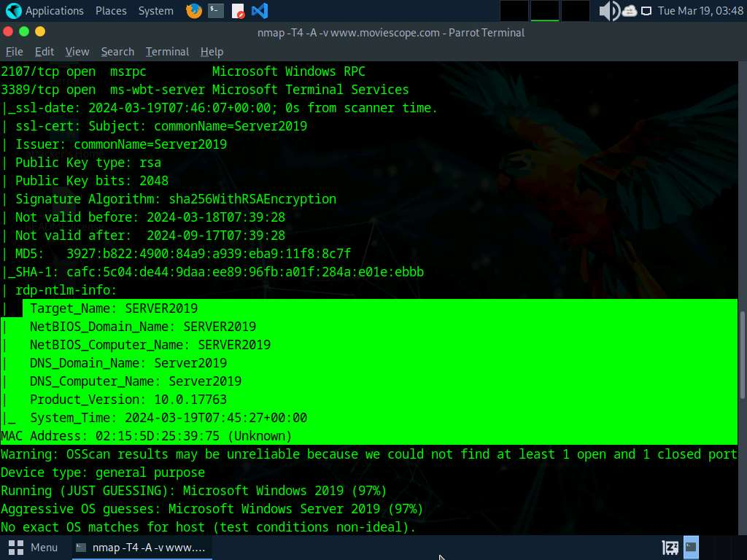Click the bottom panel Menu button

pyautogui.click(x=34, y=547)
